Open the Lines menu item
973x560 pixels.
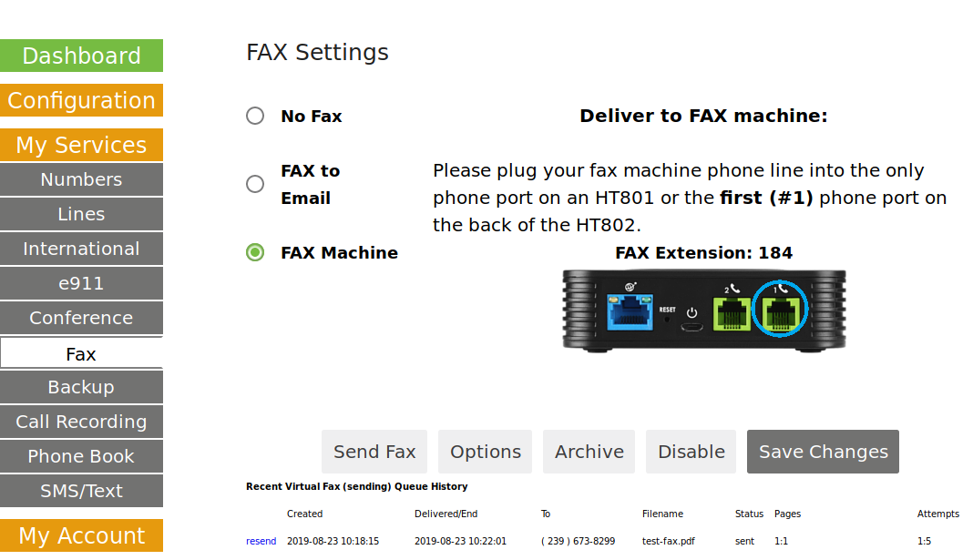tap(81, 214)
